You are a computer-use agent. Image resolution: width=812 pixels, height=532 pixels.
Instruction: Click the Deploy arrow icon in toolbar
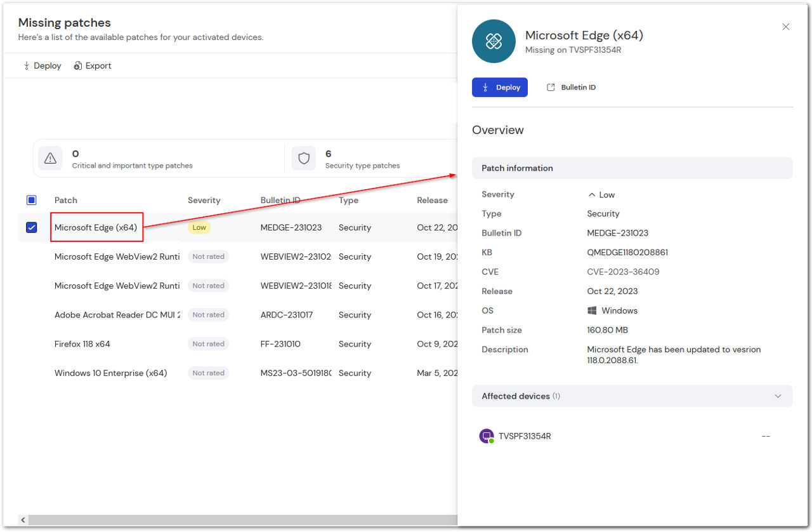pyautogui.click(x=27, y=65)
